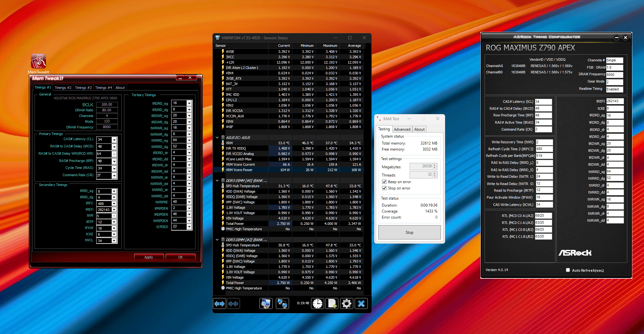Click the DDR5 DIMM [#2] group chip icon
644x334 pixels.
click(x=223, y=240)
